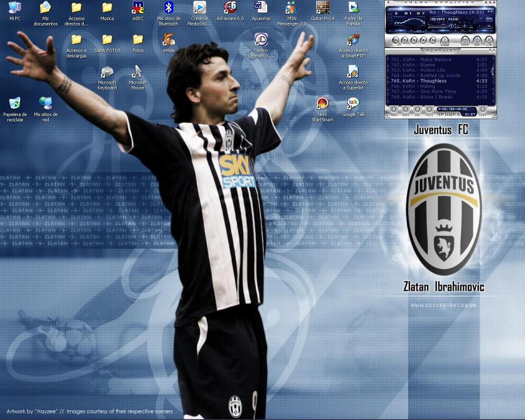Open Centro Lexmark X... shortcut
The width and height of the screenshot is (525, 420).
[261, 45]
